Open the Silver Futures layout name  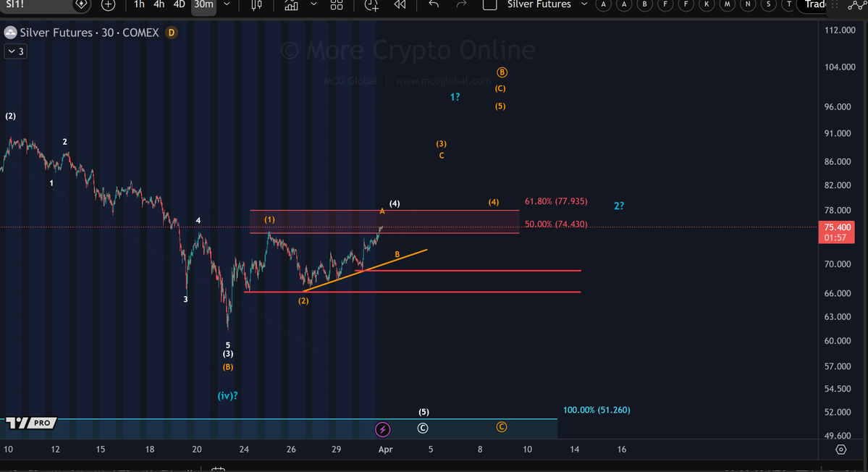(539, 4)
